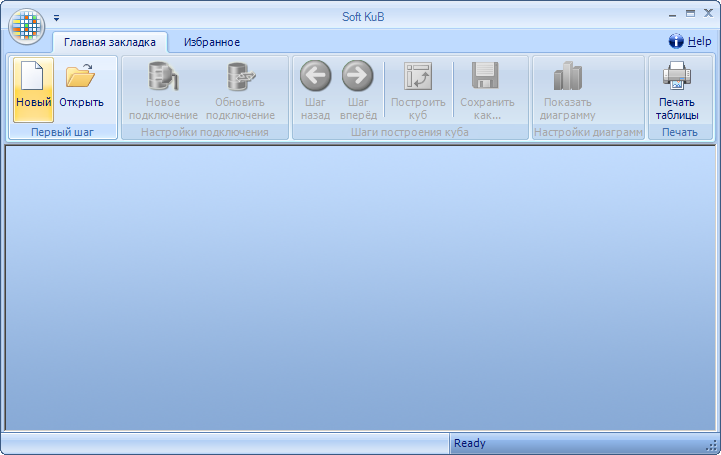Click the Ready status bar text

(x=469, y=443)
